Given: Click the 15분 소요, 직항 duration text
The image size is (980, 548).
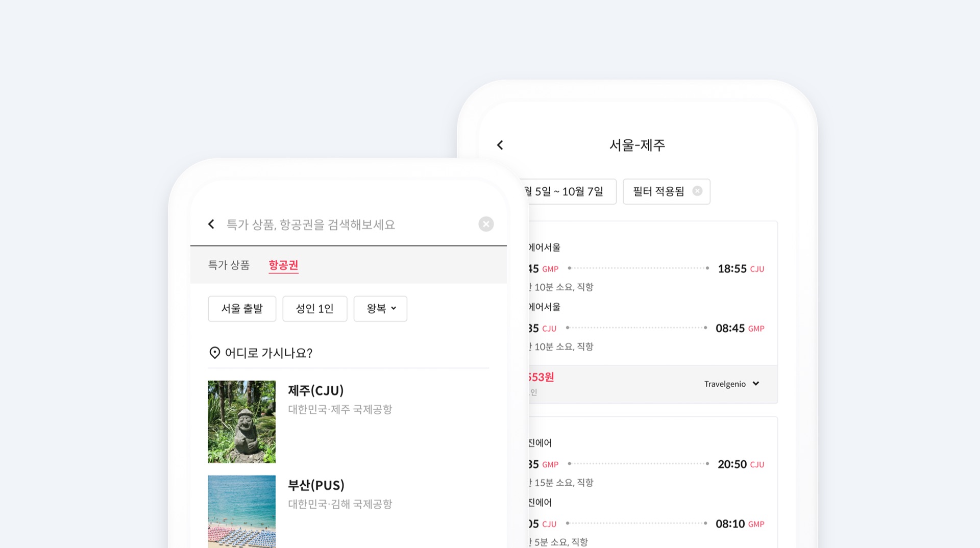Looking at the screenshot, I should point(563,483).
